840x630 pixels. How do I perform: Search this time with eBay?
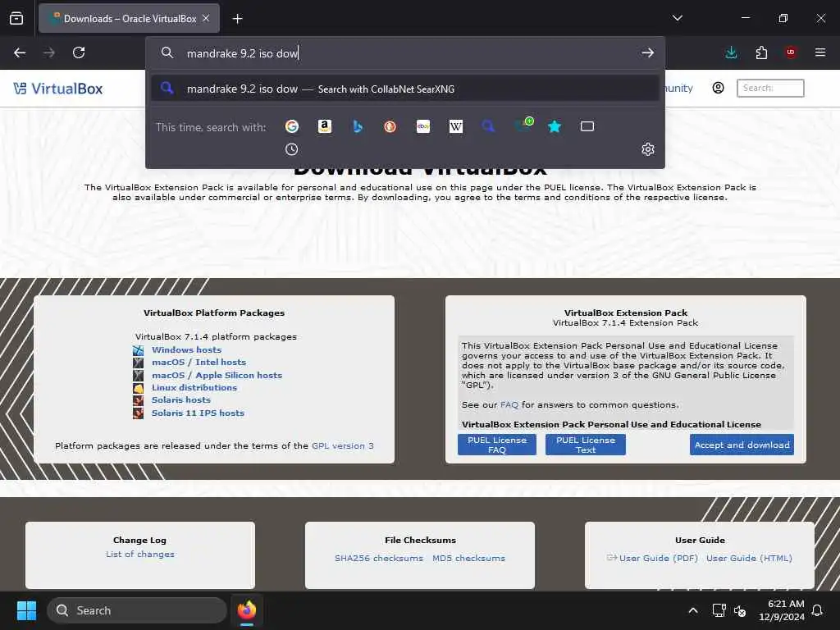pos(423,126)
